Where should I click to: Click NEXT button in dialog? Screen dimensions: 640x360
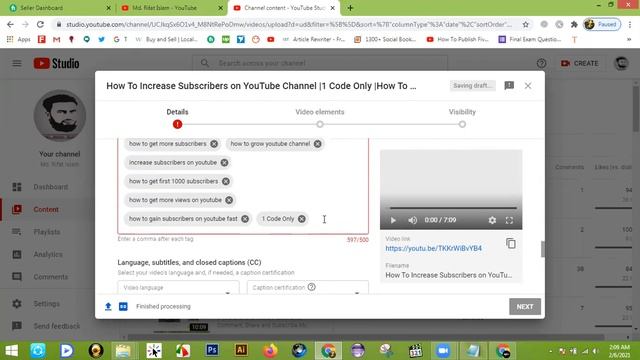(525, 307)
